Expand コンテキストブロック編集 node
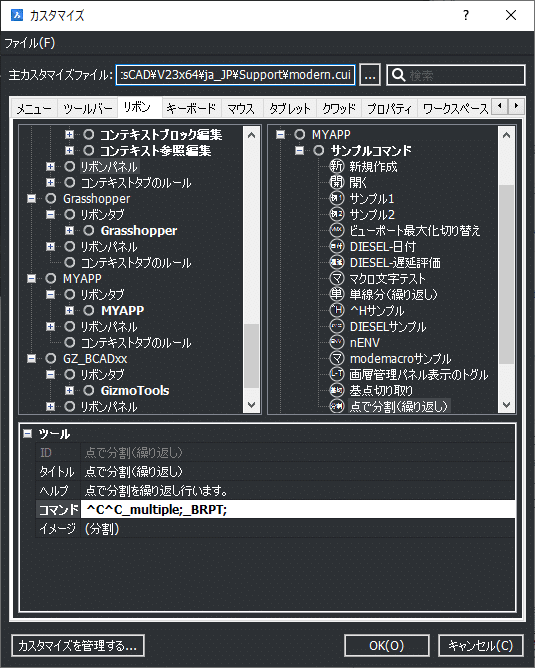The height and width of the screenshot is (668, 535). [69, 135]
